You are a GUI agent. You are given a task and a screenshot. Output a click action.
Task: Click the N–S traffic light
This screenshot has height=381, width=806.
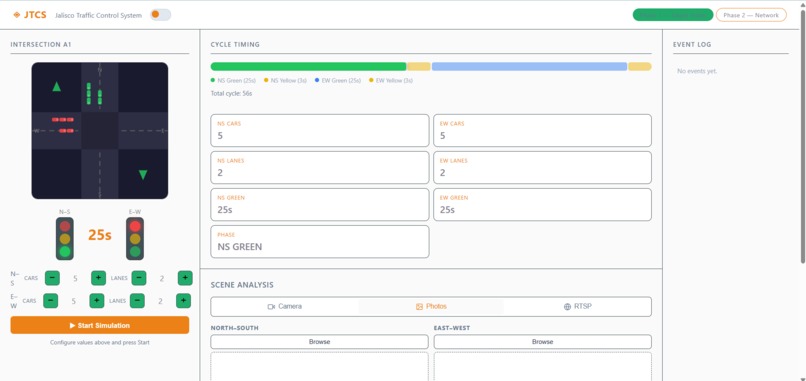point(65,239)
